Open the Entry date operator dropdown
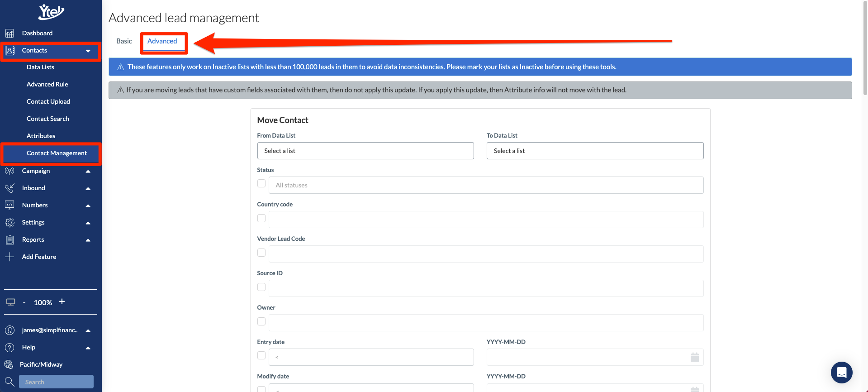The height and width of the screenshot is (392, 868). [x=371, y=357]
